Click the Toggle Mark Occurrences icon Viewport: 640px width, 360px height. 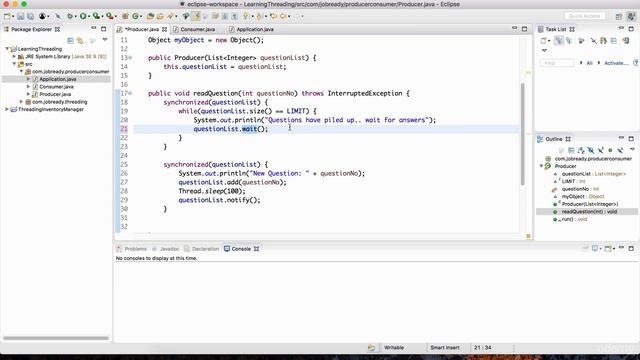pyautogui.click(x=196, y=16)
